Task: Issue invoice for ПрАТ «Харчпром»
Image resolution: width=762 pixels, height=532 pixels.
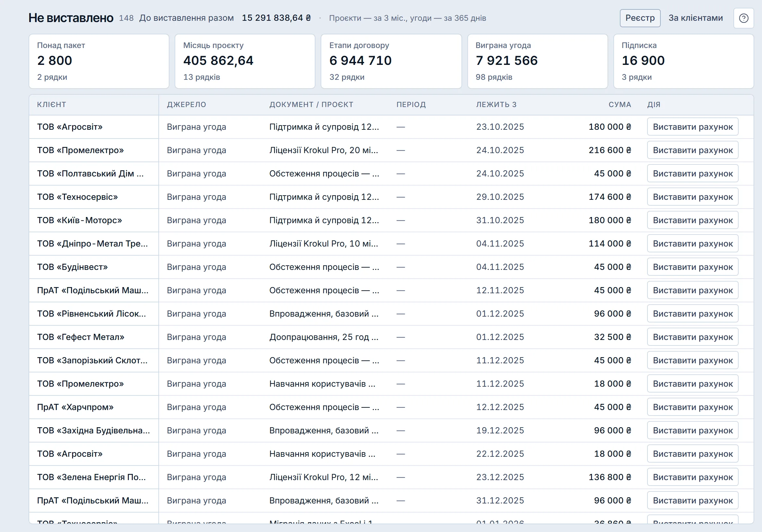Action: click(x=693, y=407)
